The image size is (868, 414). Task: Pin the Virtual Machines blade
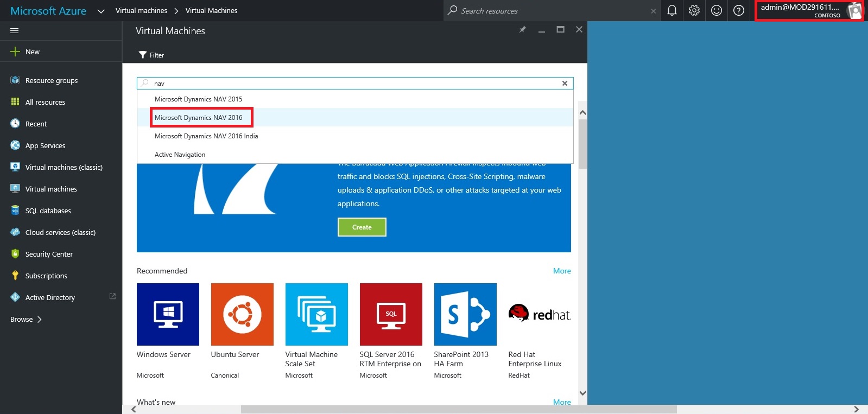[x=522, y=30]
